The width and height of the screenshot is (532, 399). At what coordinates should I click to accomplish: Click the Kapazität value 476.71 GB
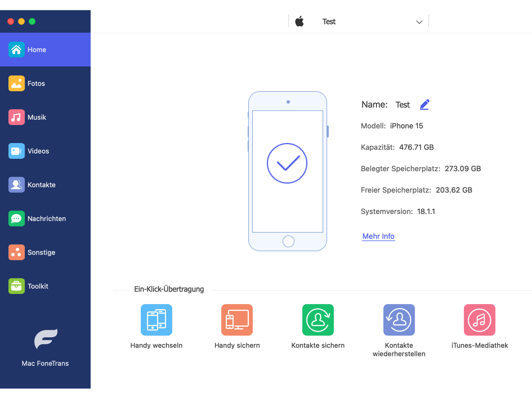pyautogui.click(x=417, y=147)
